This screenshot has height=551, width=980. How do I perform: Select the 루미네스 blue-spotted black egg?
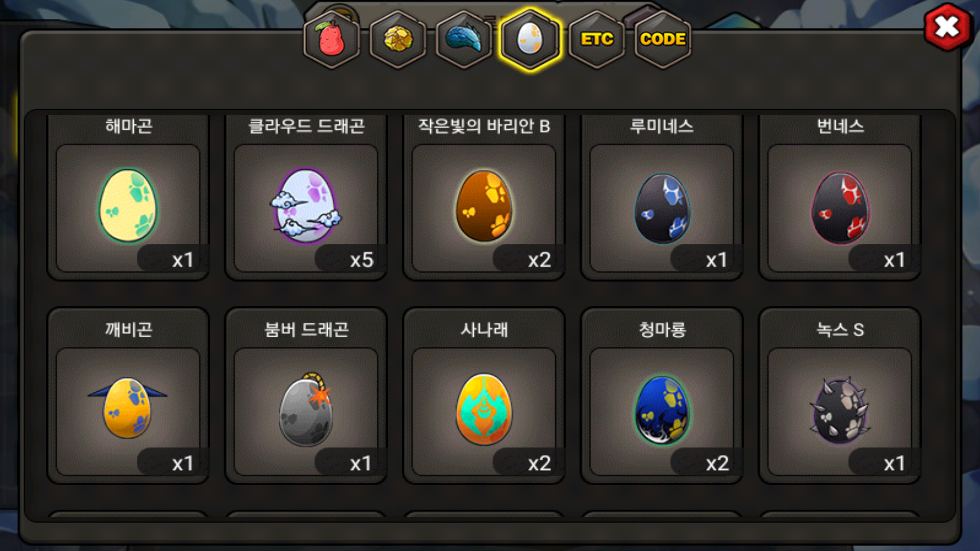point(662,208)
